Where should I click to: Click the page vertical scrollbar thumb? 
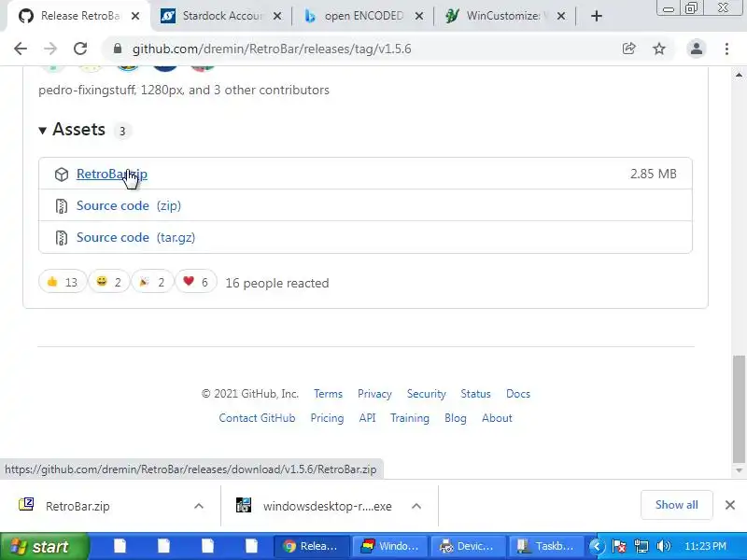click(x=739, y=409)
